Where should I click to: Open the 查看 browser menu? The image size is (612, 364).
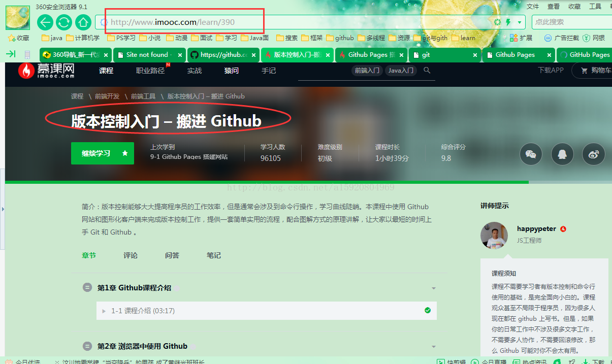coord(554,7)
